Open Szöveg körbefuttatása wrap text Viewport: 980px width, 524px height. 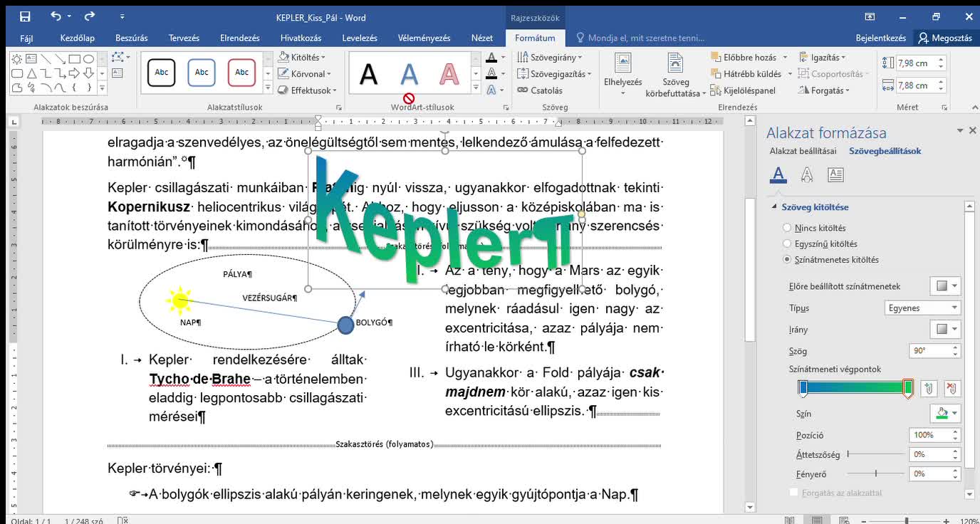click(x=675, y=74)
